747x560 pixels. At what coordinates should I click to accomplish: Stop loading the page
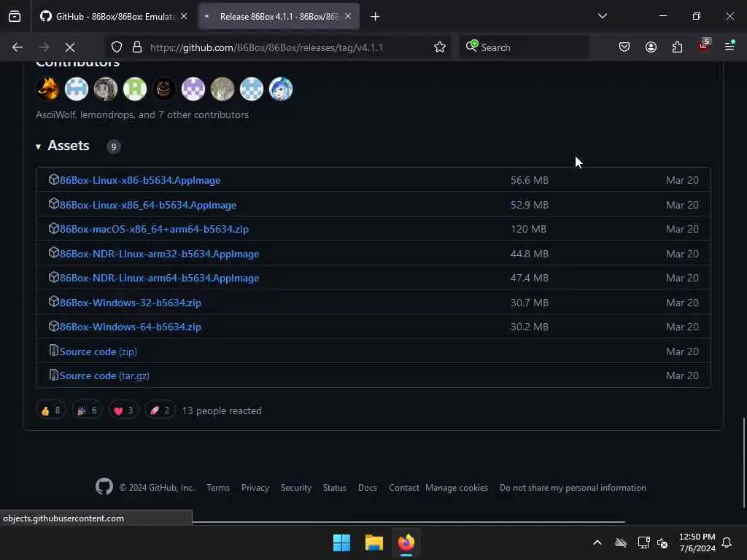(x=70, y=47)
